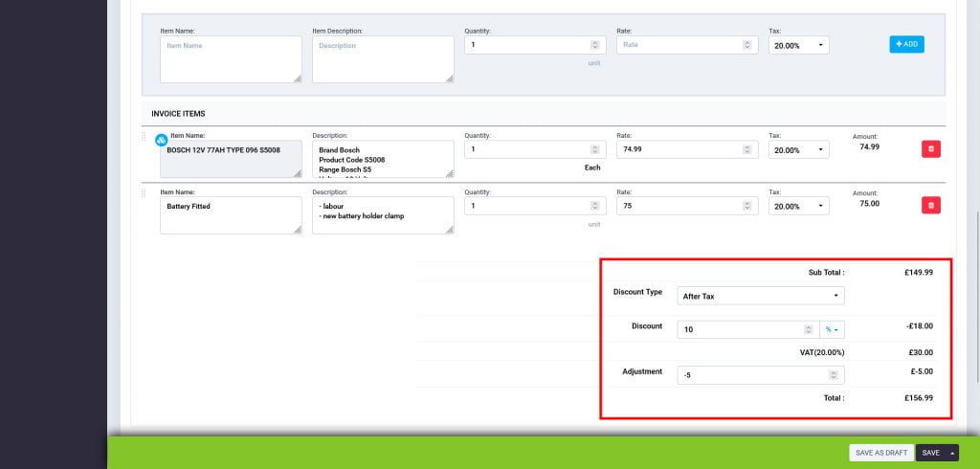Edit the BOSCH 12V 77AH item name field
This screenshot has height=469, width=980.
(231, 159)
